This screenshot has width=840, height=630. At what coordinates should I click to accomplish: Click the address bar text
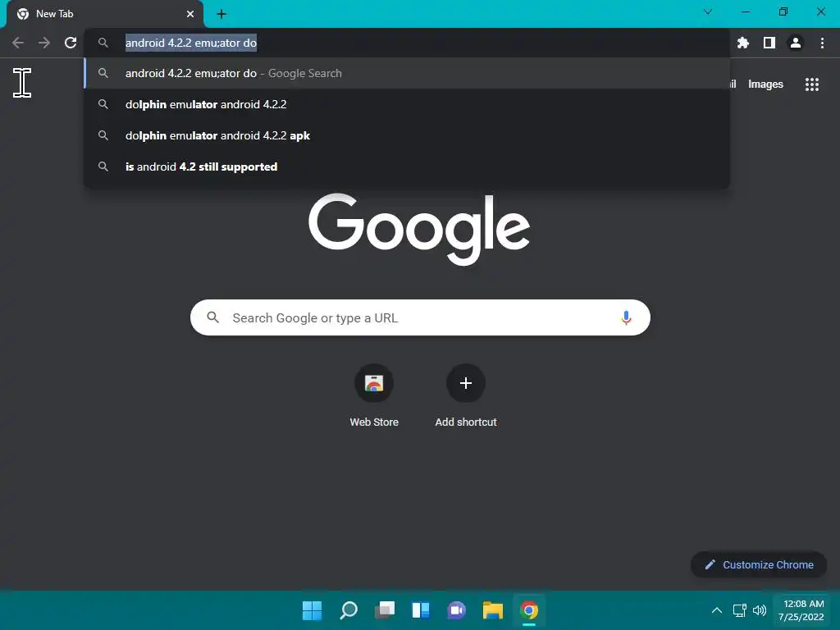191,43
